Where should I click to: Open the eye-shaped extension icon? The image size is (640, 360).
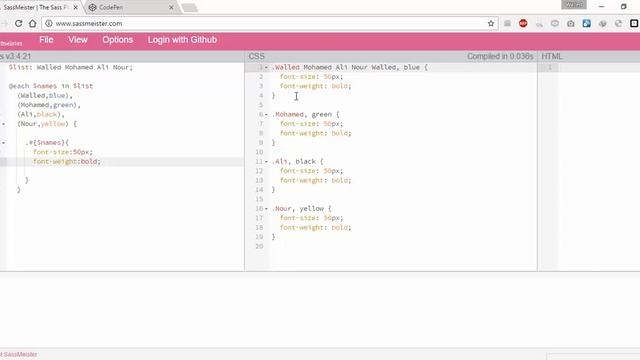point(555,23)
